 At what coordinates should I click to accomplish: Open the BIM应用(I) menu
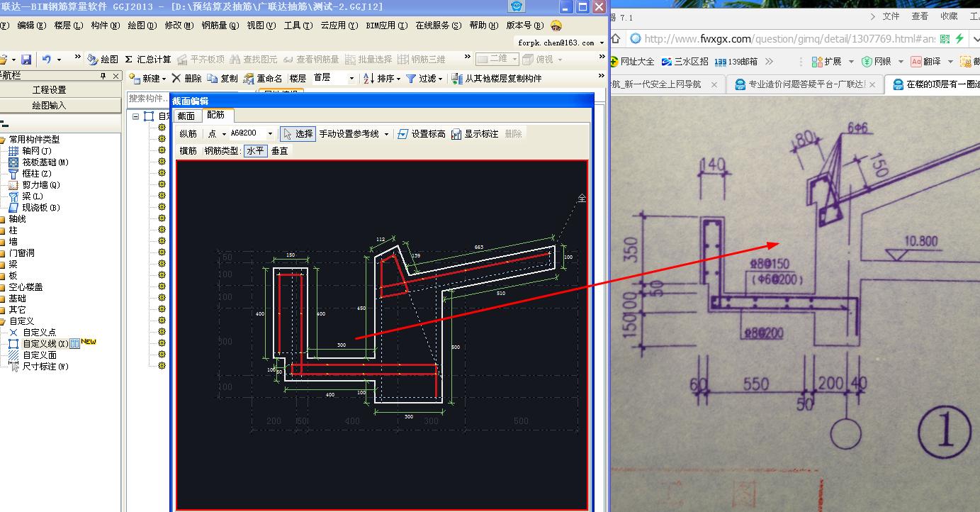386,26
